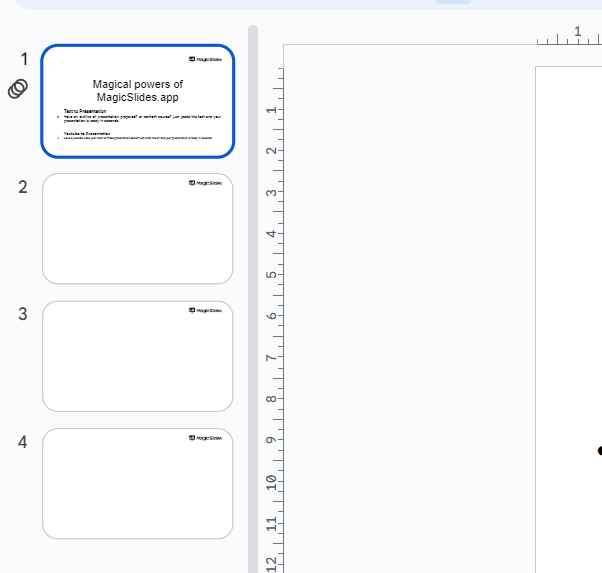Image resolution: width=602 pixels, height=573 pixels.
Task: Choose slide 4 thumbnail
Action: [137, 484]
